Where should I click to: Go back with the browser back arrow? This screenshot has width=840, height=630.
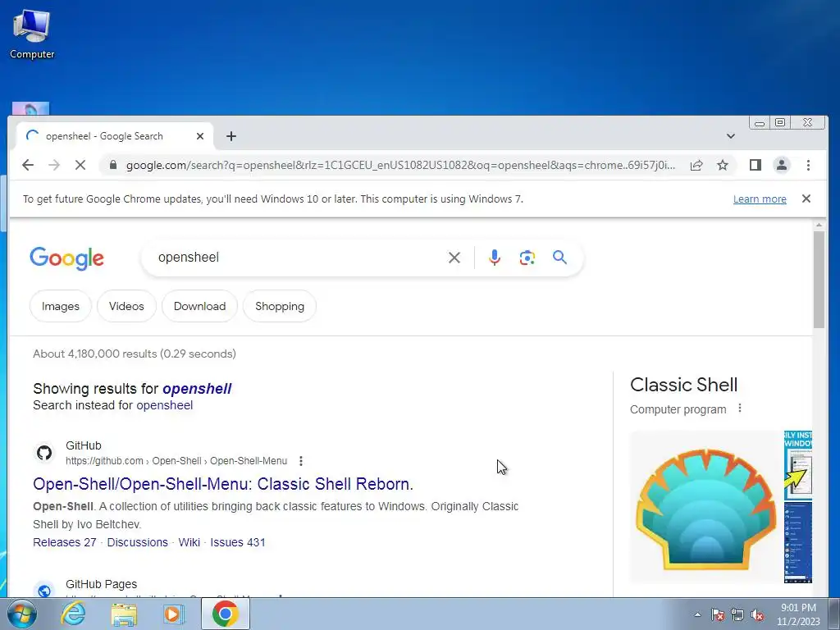click(x=28, y=165)
